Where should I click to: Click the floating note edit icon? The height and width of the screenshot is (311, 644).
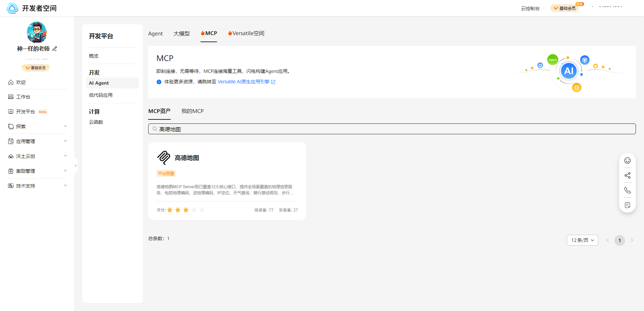627,205
